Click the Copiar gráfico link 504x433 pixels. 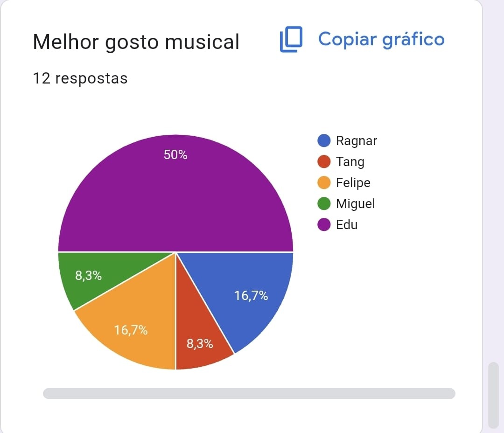click(x=381, y=40)
